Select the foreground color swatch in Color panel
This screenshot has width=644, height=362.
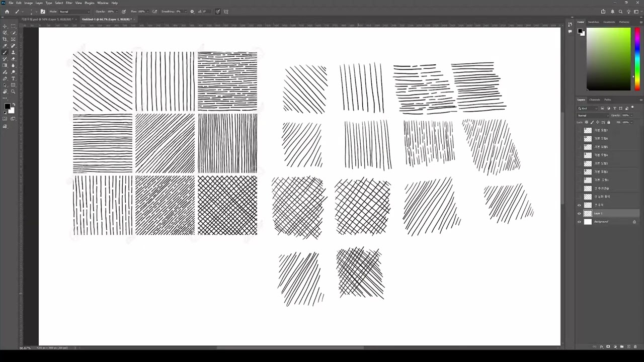coord(580,31)
